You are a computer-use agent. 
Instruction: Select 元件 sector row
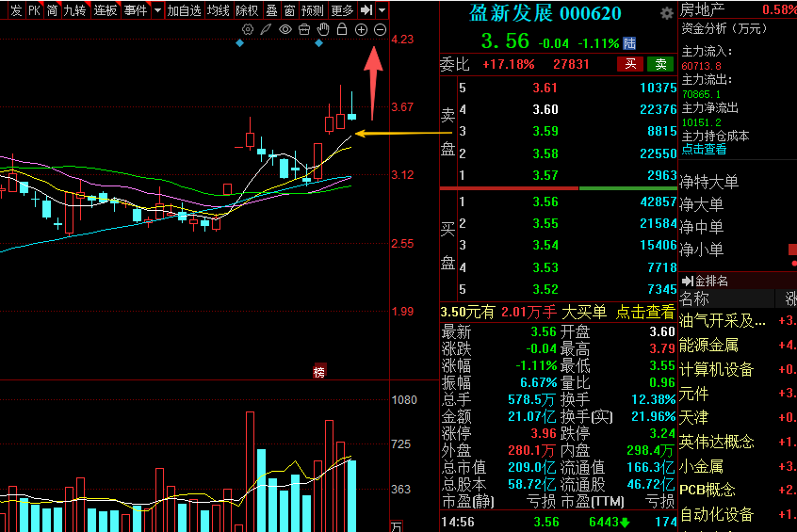tap(693, 394)
